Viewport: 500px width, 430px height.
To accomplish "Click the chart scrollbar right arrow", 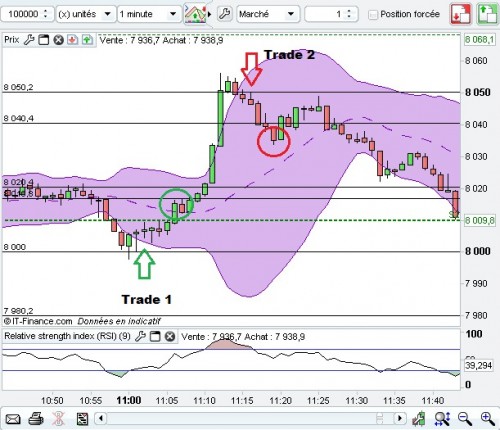I will click(x=399, y=418).
